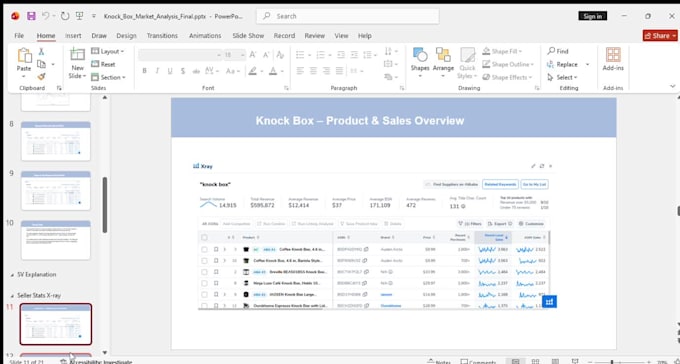Align text to the right

click(x=326, y=70)
